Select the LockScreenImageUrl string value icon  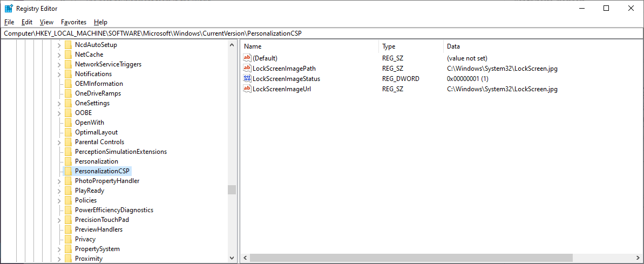tap(247, 89)
